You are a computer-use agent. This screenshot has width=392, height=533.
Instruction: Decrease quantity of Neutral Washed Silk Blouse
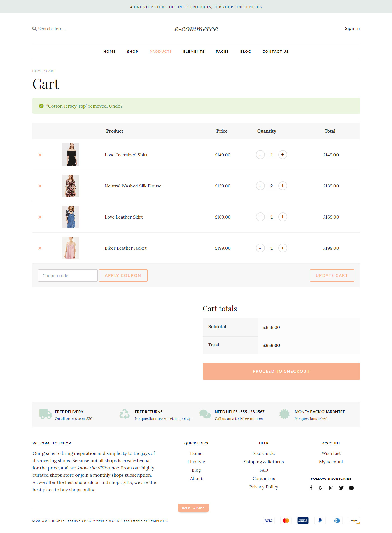point(260,186)
